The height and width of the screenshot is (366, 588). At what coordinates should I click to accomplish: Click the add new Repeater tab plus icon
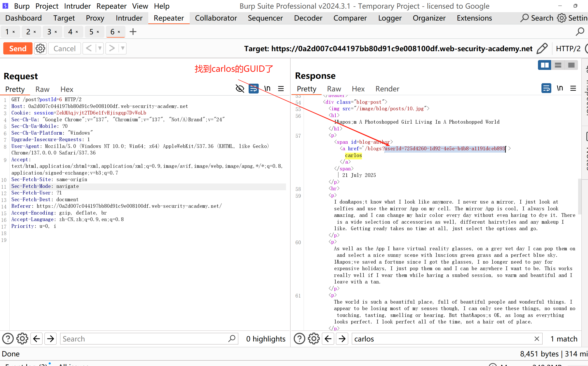(133, 32)
